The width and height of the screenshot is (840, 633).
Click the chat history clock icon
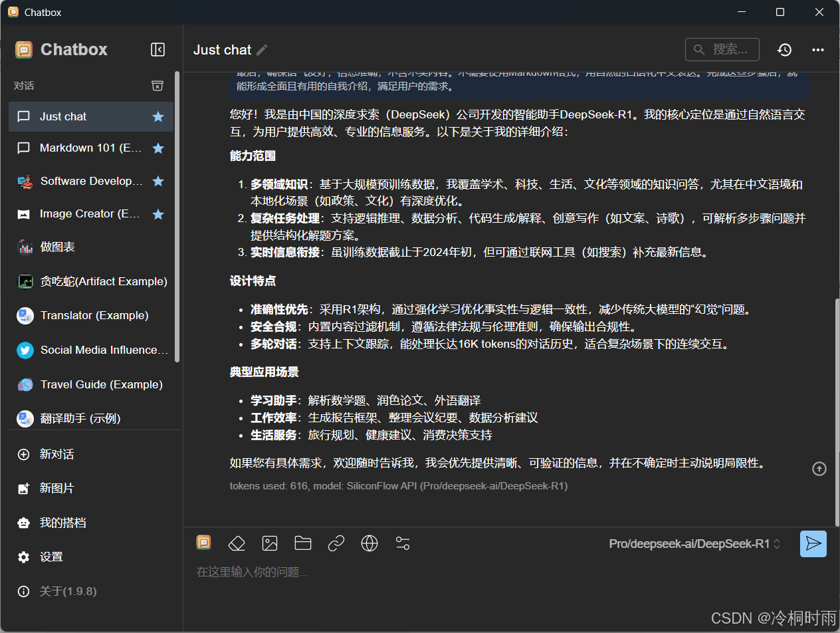(x=784, y=49)
